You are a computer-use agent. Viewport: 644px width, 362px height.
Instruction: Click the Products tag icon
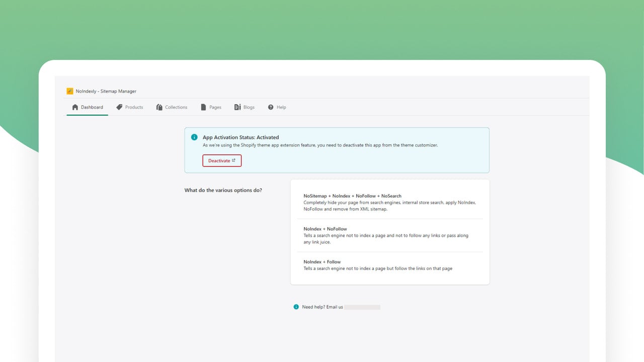119,107
